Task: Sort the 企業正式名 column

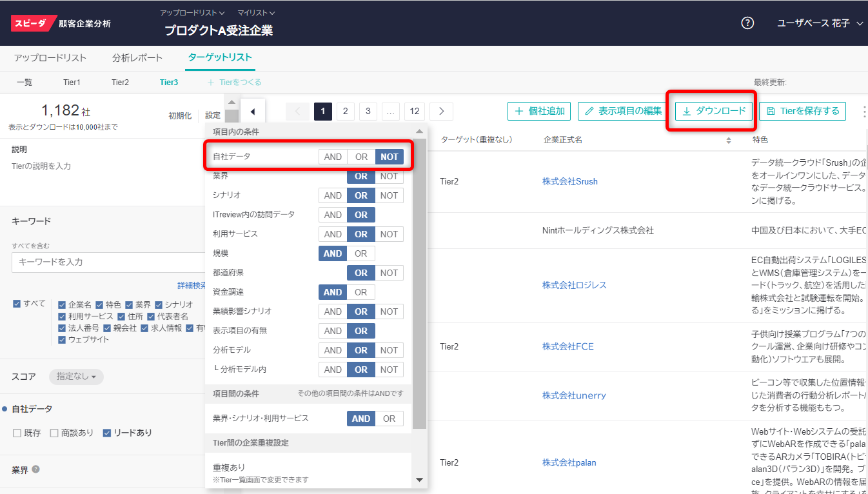Action: [729, 140]
